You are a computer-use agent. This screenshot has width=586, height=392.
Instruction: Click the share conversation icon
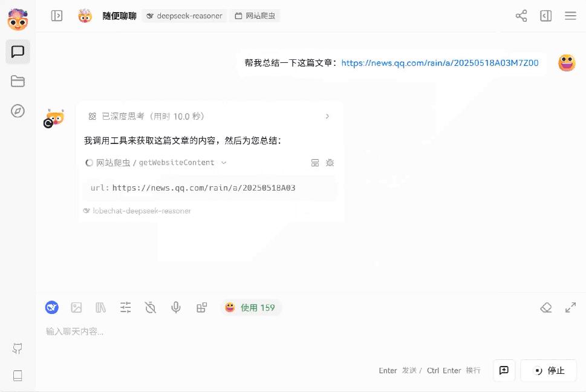click(x=521, y=16)
